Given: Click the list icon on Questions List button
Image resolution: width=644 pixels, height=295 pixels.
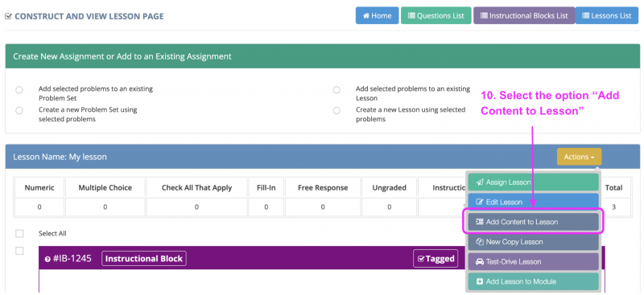Looking at the screenshot, I should [x=411, y=15].
